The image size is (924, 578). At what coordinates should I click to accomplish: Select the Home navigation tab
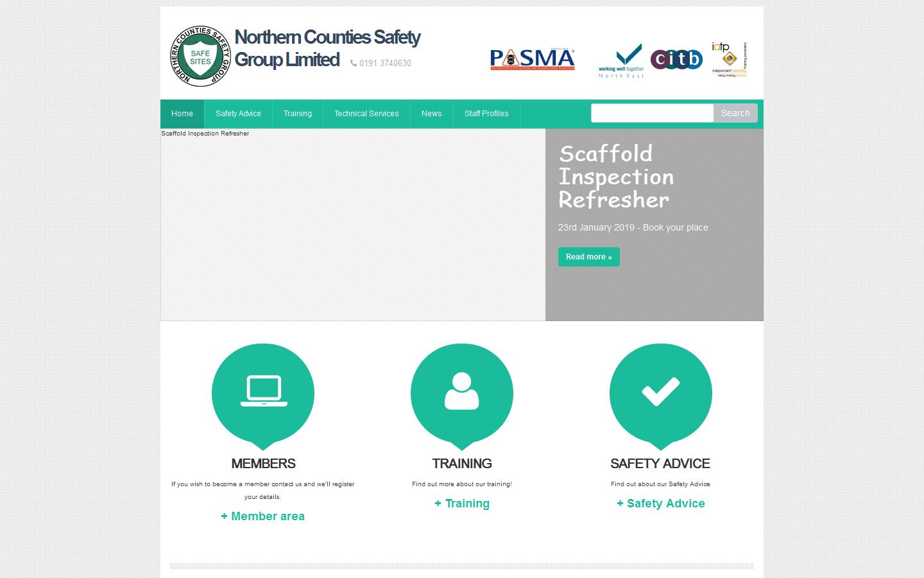182,114
